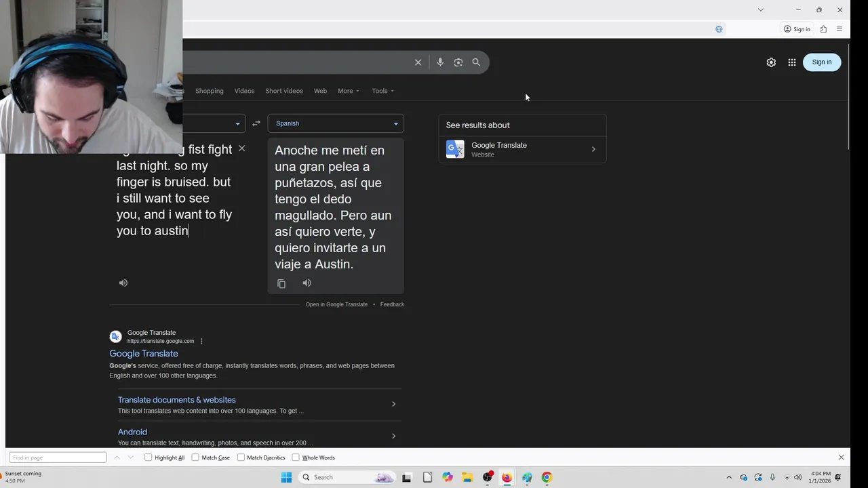Viewport: 868px width, 488px height.
Task: Click the blue Google Sign in button
Action: 821,62
